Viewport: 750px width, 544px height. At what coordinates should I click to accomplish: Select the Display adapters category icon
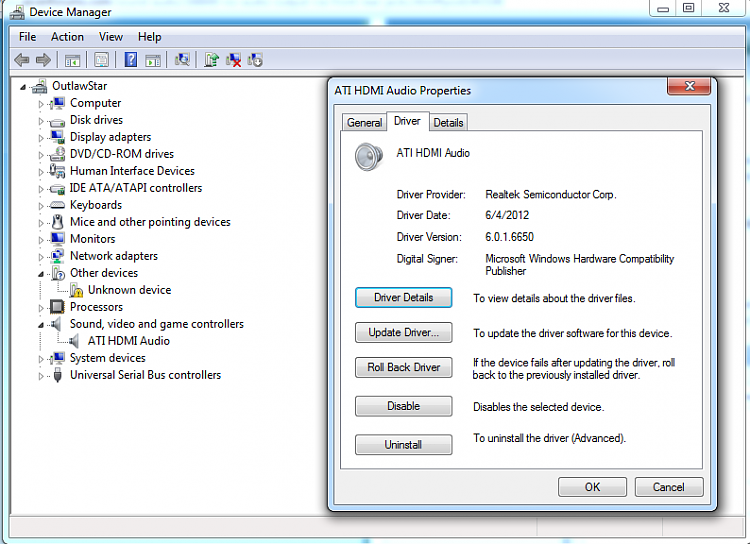[x=57, y=137]
